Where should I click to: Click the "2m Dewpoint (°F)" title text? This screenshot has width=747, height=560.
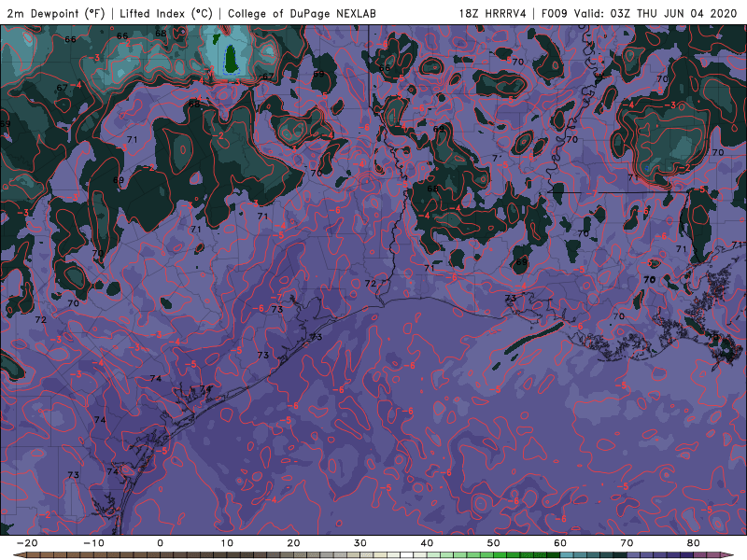56,13
